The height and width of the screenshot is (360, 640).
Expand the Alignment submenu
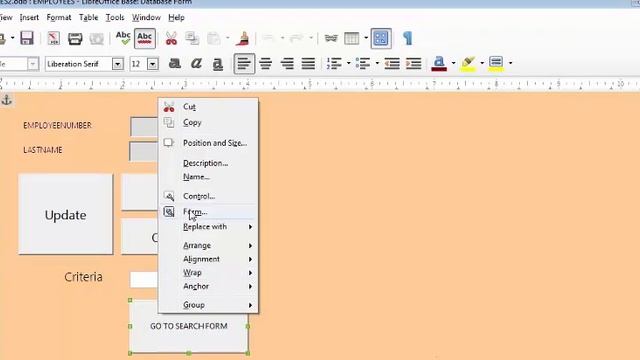pyautogui.click(x=208, y=259)
